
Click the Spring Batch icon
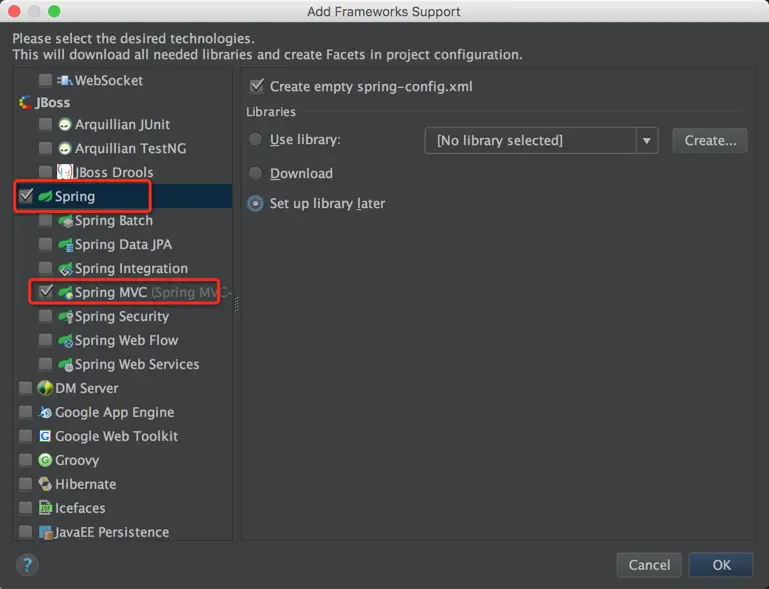tap(65, 221)
